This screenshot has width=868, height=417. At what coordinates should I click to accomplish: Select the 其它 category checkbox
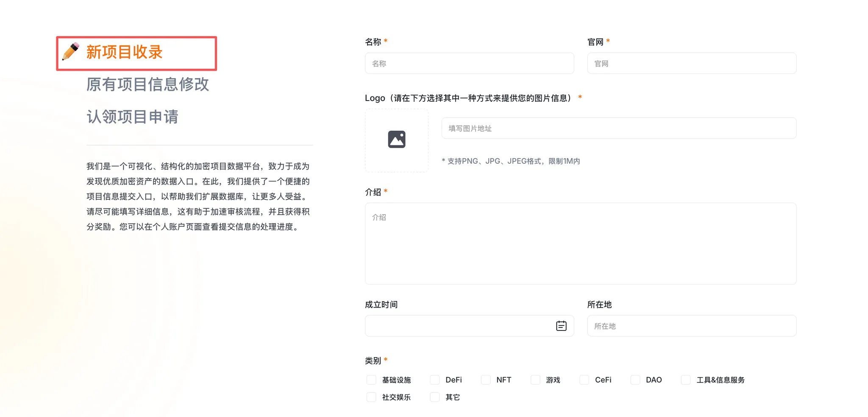click(x=435, y=397)
